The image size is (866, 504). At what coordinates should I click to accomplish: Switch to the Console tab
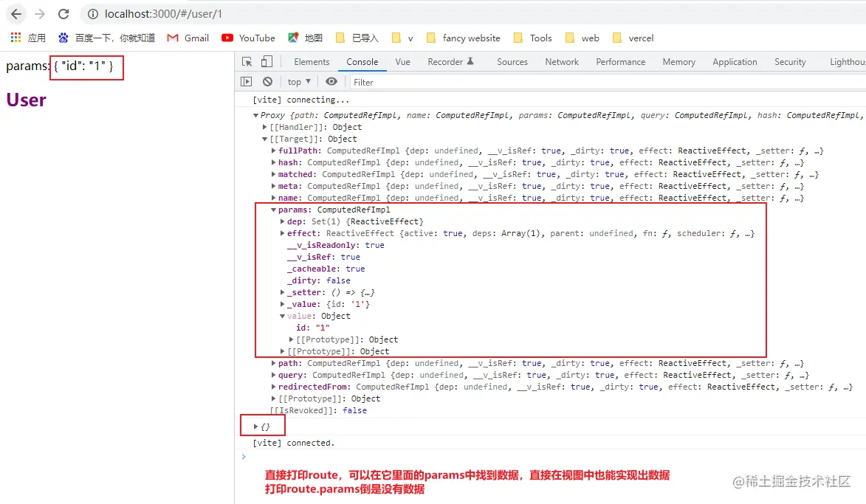click(362, 62)
